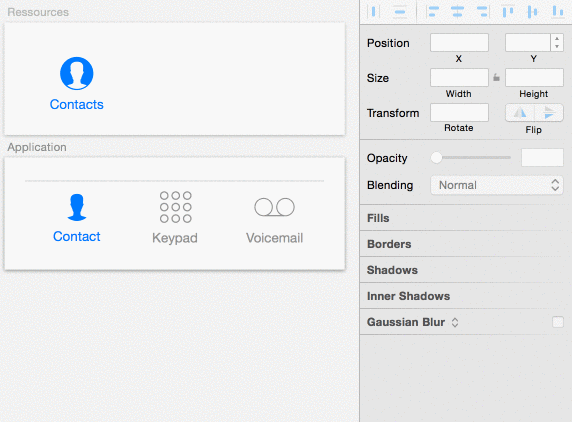The height and width of the screenshot is (422, 572).
Task: Click the Y position stepper up arrow
Action: (557, 38)
